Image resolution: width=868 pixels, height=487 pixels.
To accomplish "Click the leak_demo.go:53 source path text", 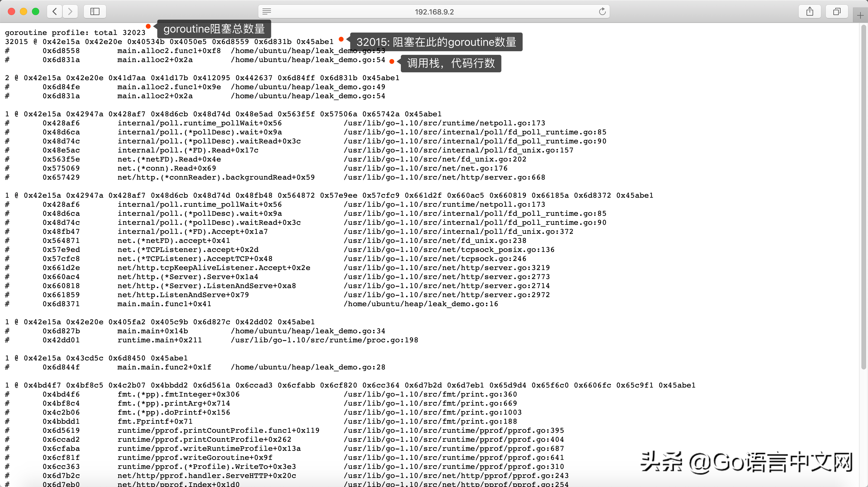I will [308, 51].
